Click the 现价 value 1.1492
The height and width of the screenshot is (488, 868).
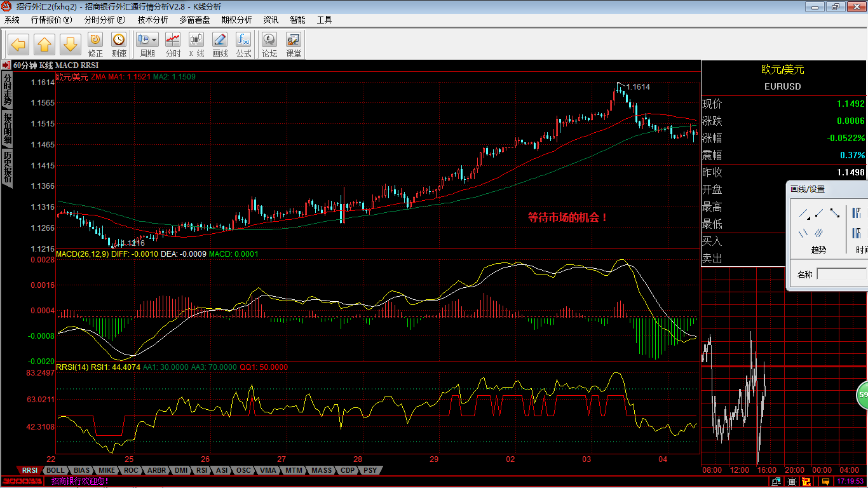click(851, 104)
